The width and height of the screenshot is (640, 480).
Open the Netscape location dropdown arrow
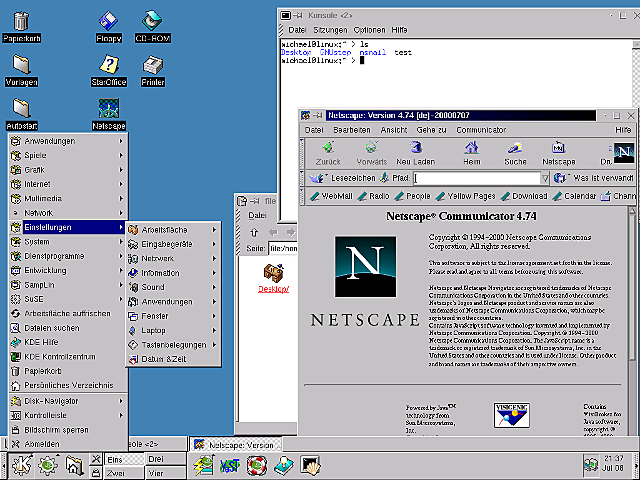(x=545, y=178)
